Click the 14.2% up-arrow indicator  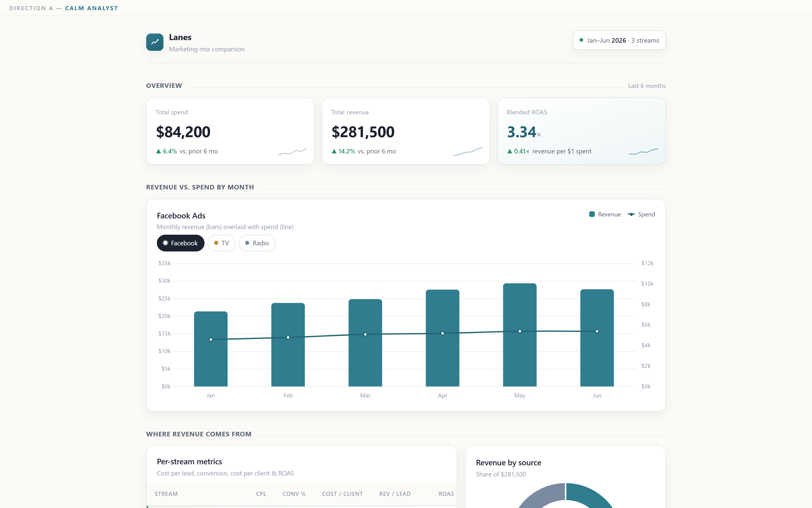[334, 151]
